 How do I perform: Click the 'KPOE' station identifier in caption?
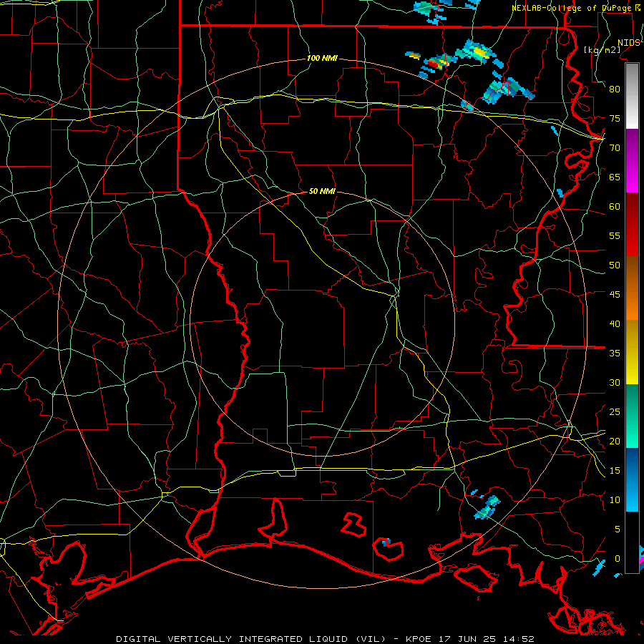coord(419,639)
